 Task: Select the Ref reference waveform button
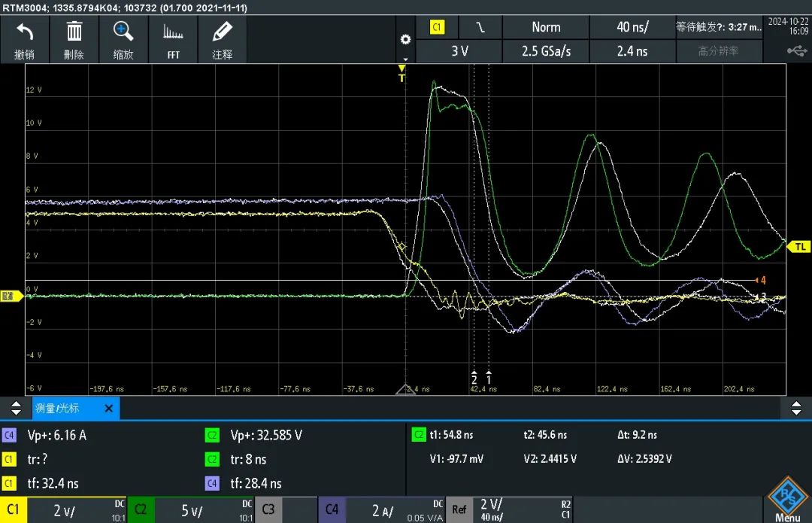click(x=459, y=510)
